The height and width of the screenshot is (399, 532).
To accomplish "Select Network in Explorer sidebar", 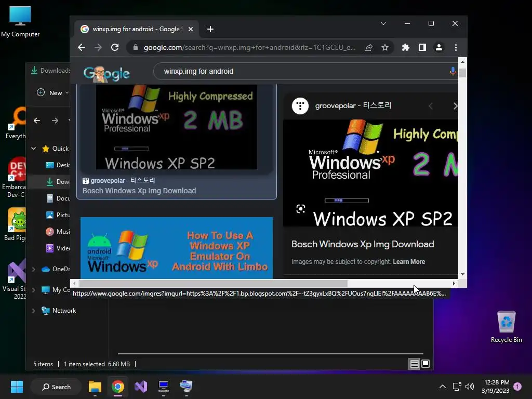I will pos(59,311).
